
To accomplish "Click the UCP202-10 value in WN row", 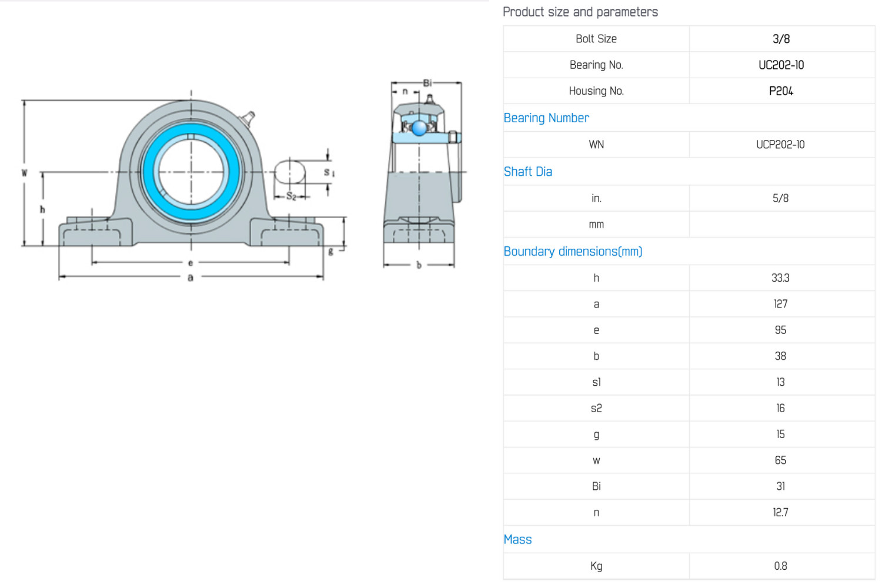I will pyautogui.click(x=780, y=144).
